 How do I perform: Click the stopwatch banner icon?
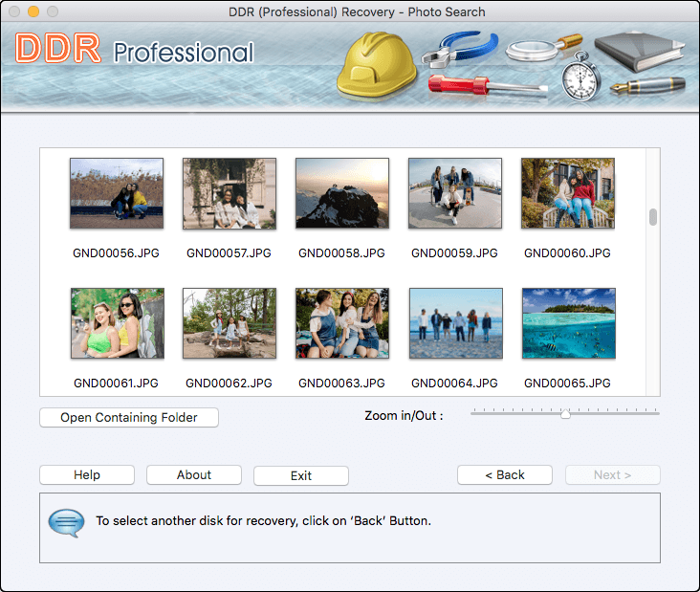(580, 77)
